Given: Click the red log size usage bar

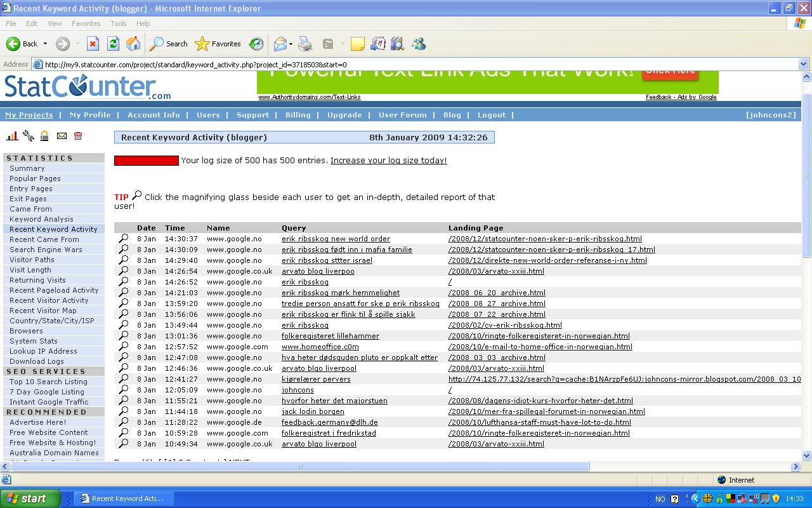Looking at the screenshot, I should [147, 161].
